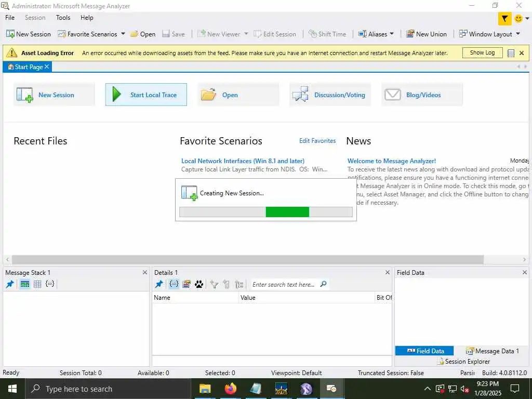The image size is (532, 399).
Task: Click Open in the toolbar
Action: click(x=143, y=34)
